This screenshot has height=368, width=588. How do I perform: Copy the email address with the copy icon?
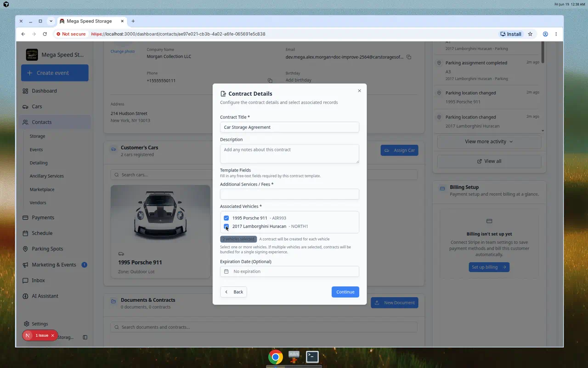[409, 57]
